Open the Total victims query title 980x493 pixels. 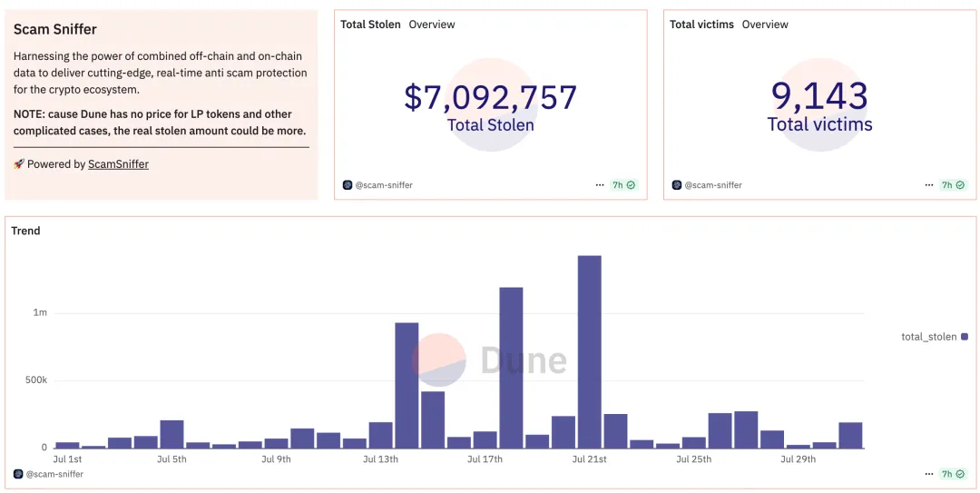(701, 25)
